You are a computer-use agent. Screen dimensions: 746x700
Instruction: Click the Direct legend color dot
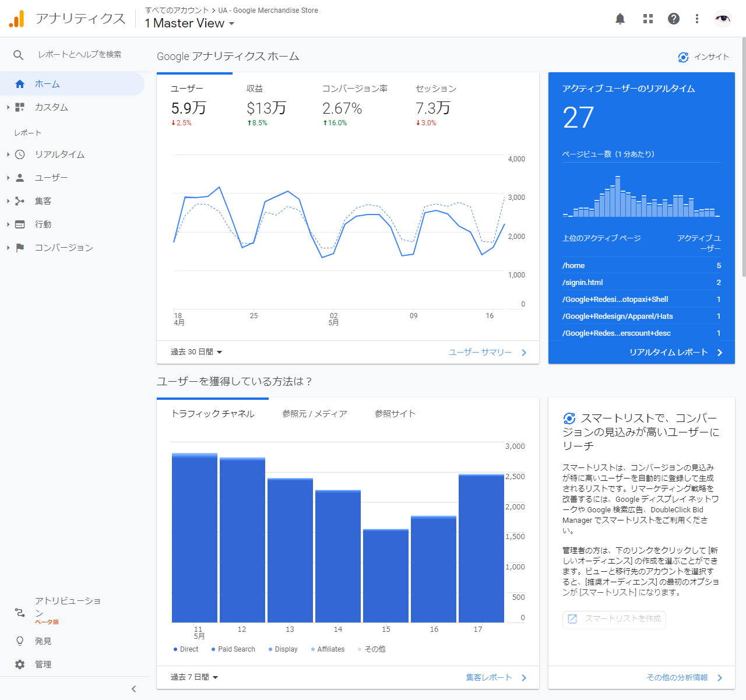click(175, 649)
